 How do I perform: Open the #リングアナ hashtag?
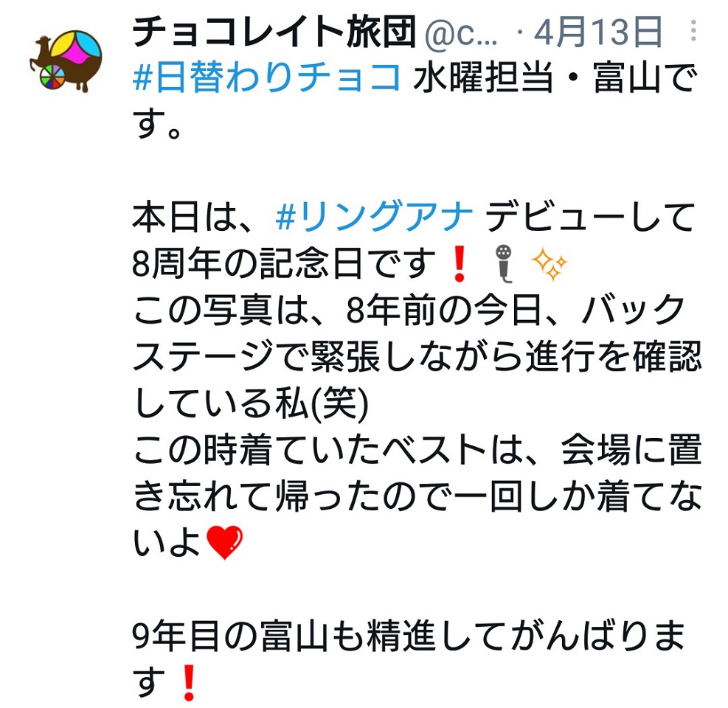coord(374,217)
